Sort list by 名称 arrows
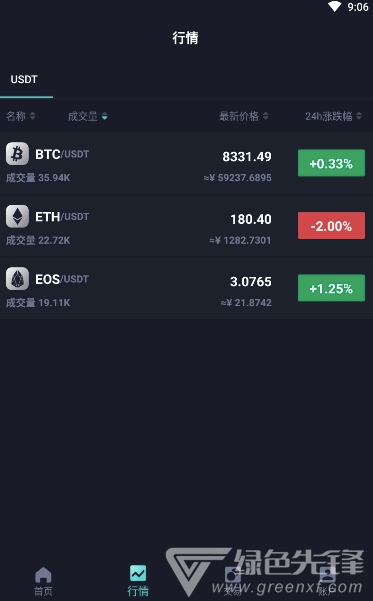This screenshot has width=373, height=601. tap(33, 116)
